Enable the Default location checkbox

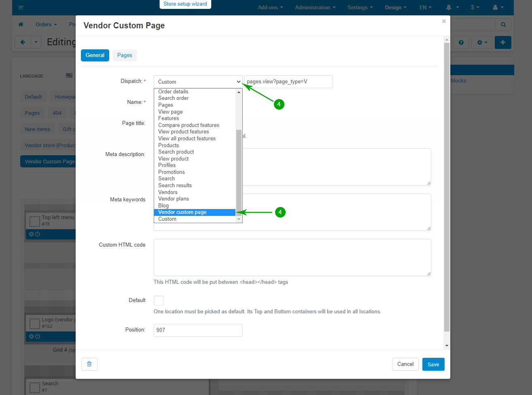[x=159, y=300]
